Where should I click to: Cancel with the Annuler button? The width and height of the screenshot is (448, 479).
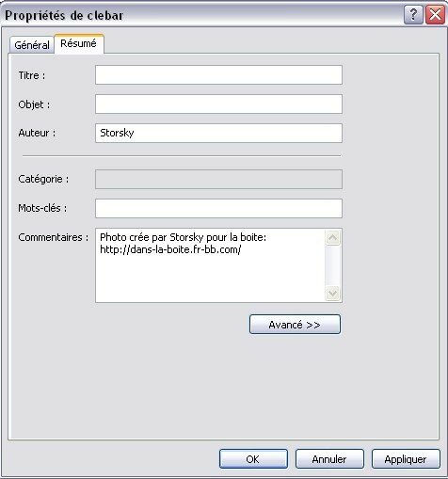click(329, 459)
